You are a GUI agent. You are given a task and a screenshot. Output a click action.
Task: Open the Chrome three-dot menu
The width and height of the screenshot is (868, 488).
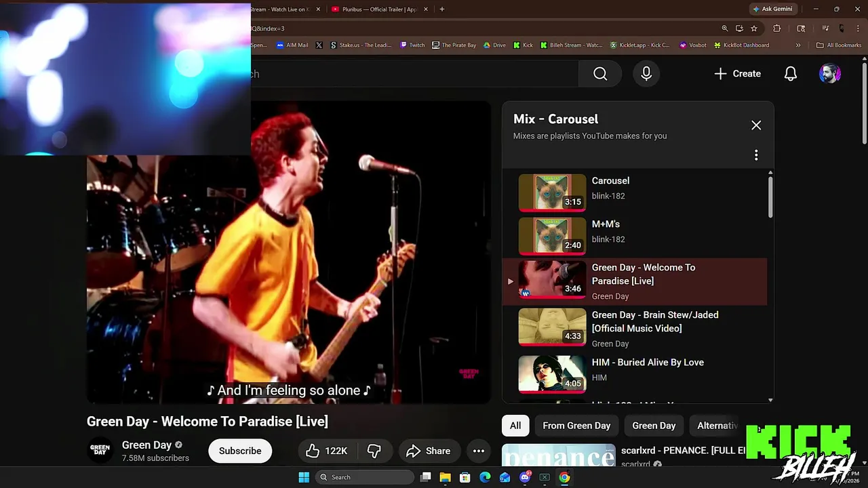click(857, 28)
